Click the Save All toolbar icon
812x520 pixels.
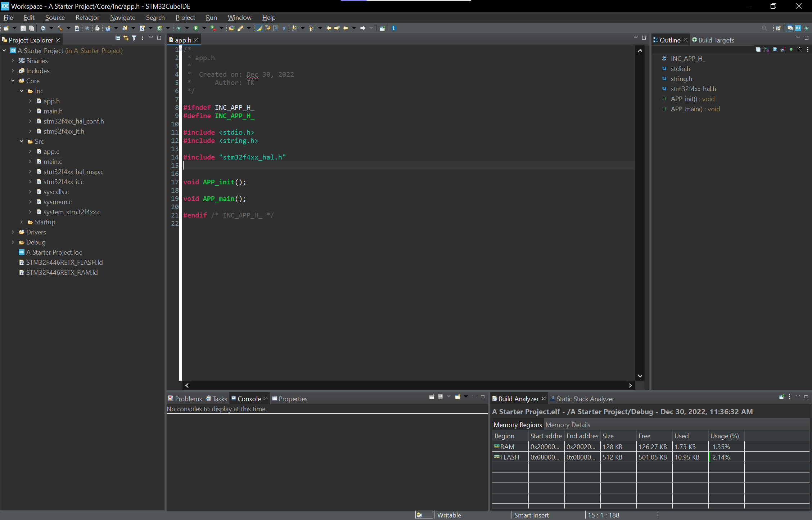(x=32, y=28)
